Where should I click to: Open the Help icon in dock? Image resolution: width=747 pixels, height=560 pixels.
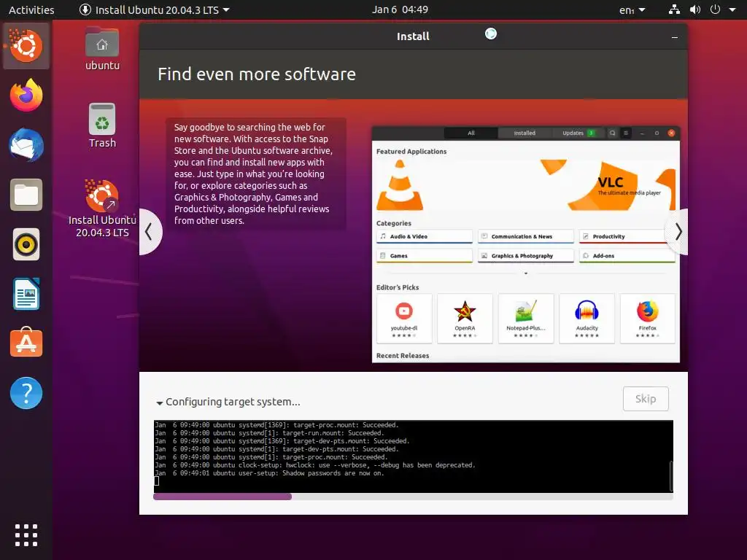click(26, 393)
